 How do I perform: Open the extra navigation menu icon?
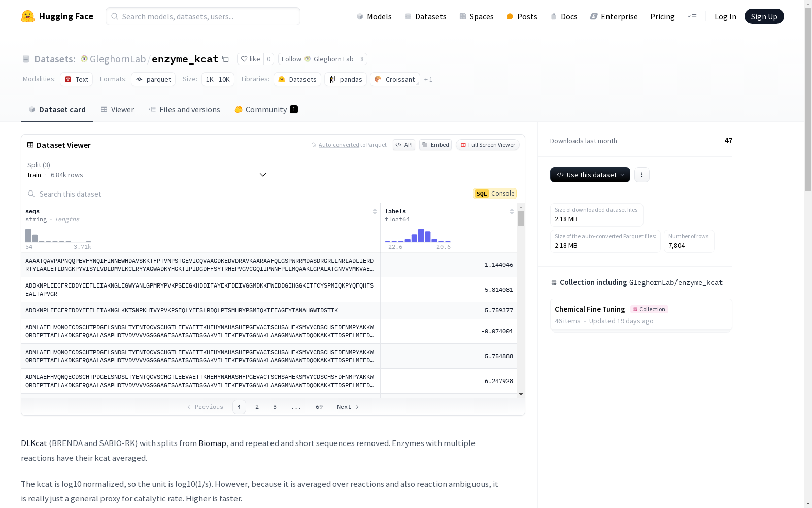tap(692, 16)
